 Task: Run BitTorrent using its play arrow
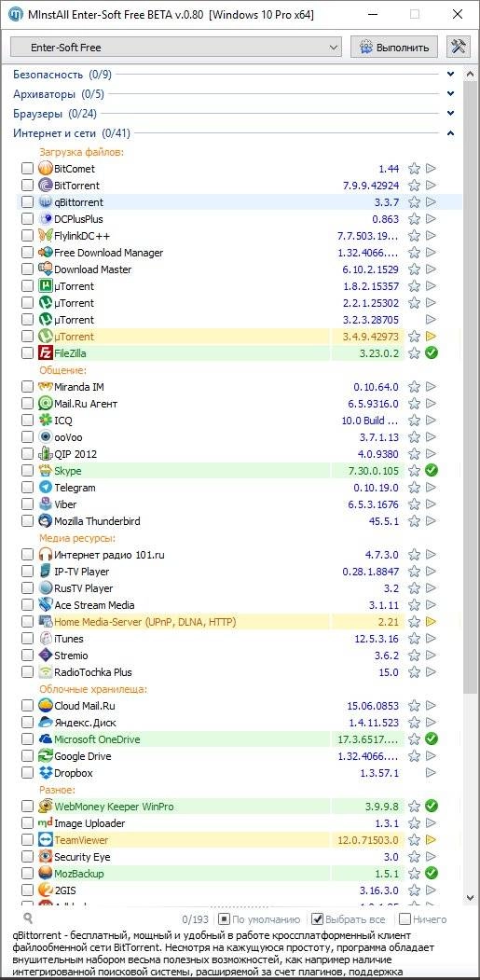coord(431,186)
